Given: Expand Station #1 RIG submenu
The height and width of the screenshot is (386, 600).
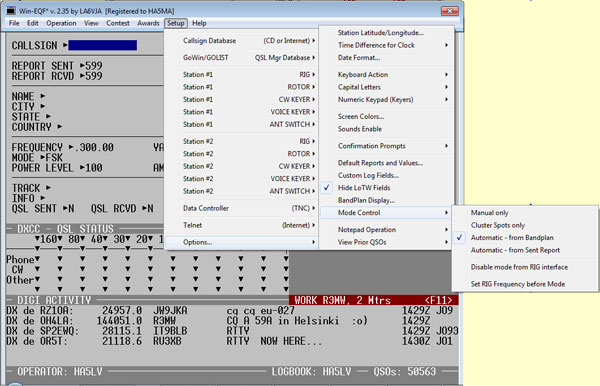Looking at the screenshot, I should click(x=241, y=75).
